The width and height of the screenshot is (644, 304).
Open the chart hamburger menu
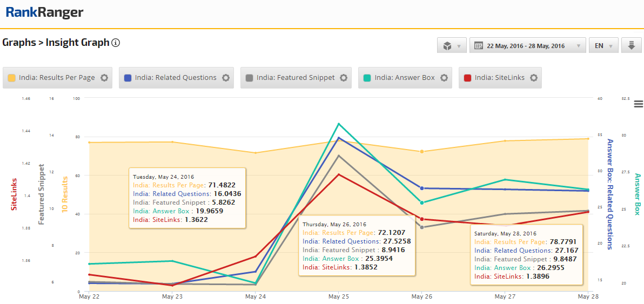638,104
